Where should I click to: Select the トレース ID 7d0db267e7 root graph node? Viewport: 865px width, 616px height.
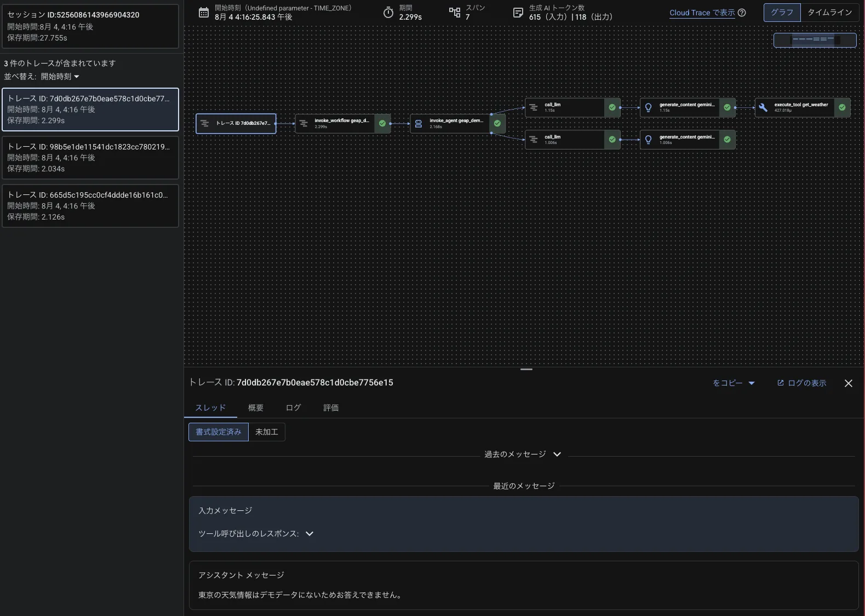point(236,124)
